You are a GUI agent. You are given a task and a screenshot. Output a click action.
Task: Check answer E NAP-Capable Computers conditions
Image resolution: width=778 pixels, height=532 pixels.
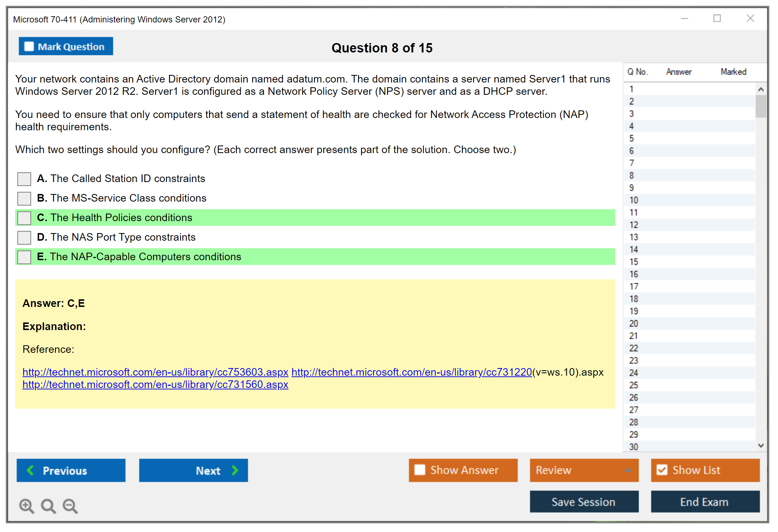click(24, 257)
